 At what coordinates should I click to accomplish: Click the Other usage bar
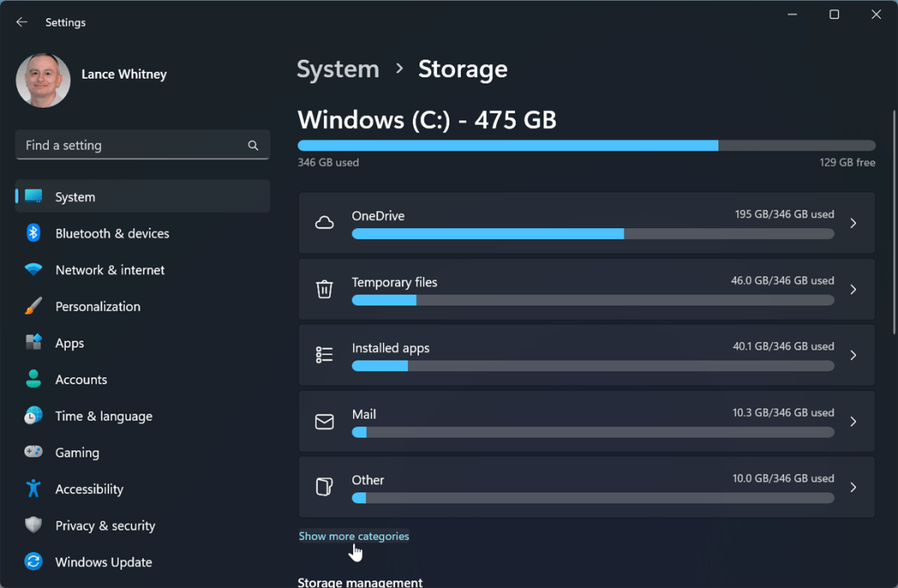click(593, 498)
